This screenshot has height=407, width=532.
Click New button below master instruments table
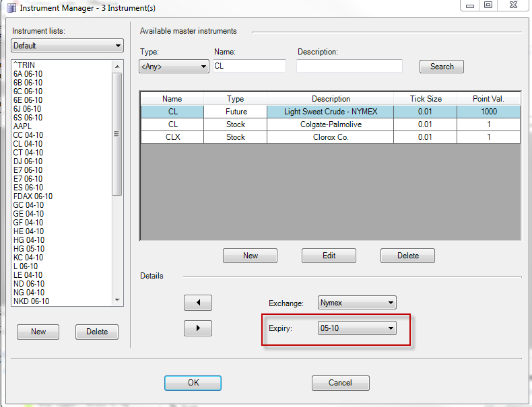250,256
